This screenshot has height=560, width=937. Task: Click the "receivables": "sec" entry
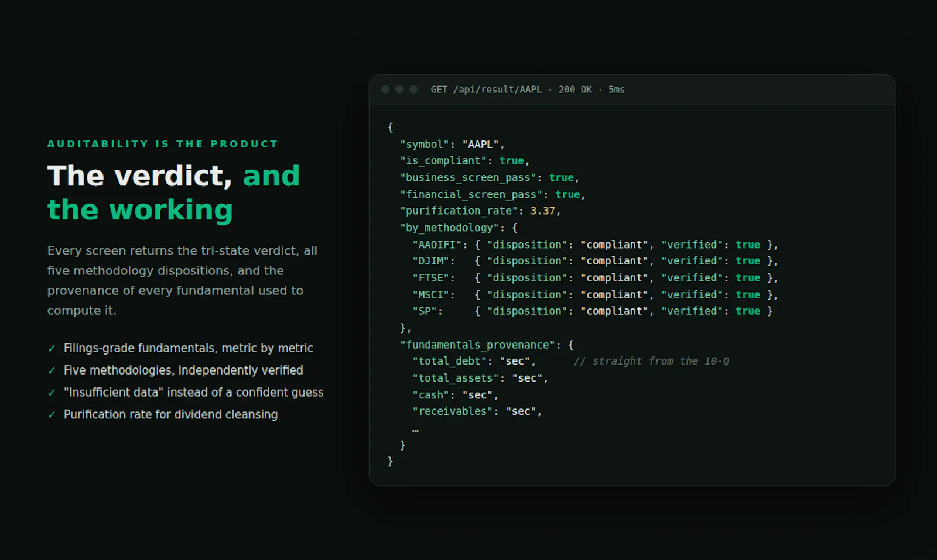pos(477,411)
